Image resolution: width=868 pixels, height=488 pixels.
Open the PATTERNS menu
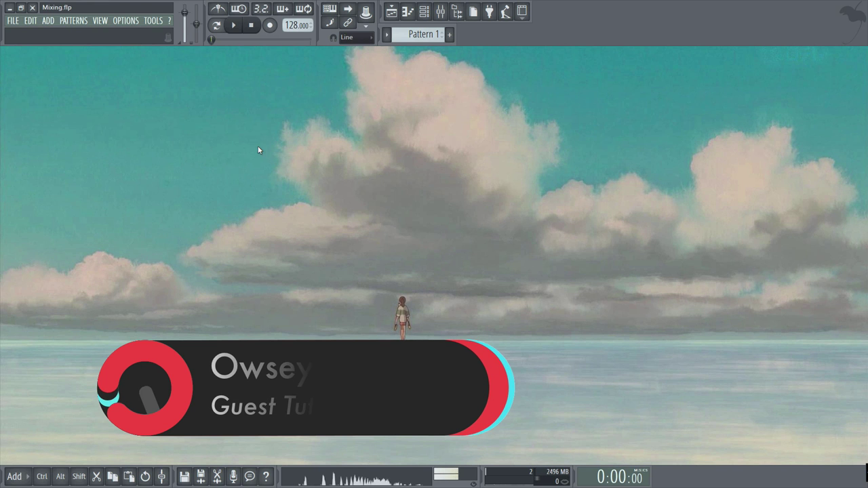coord(73,21)
